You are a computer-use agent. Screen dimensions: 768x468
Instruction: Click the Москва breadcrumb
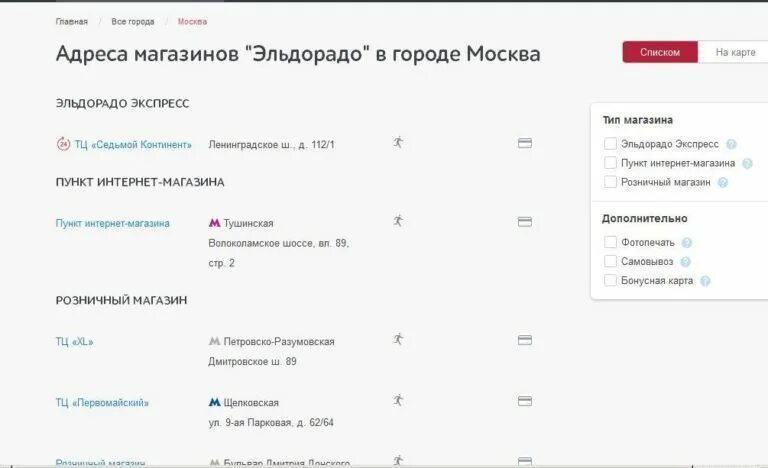click(x=192, y=22)
